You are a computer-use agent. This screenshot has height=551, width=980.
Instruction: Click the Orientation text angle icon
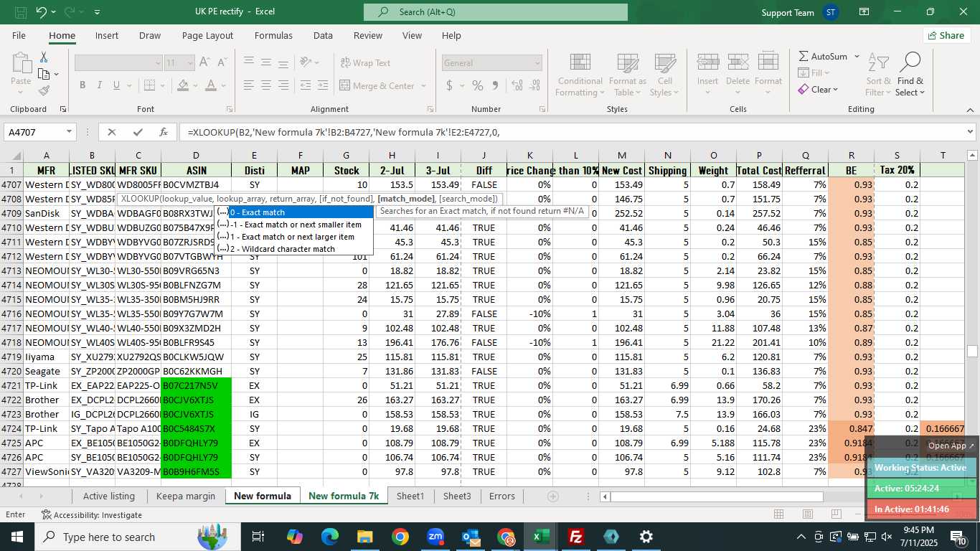click(x=306, y=63)
